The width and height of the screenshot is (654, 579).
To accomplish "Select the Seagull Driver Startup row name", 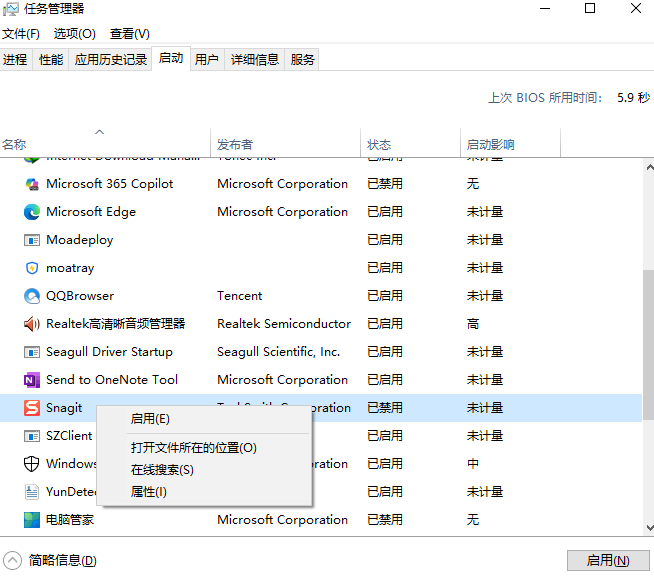I will (x=109, y=352).
